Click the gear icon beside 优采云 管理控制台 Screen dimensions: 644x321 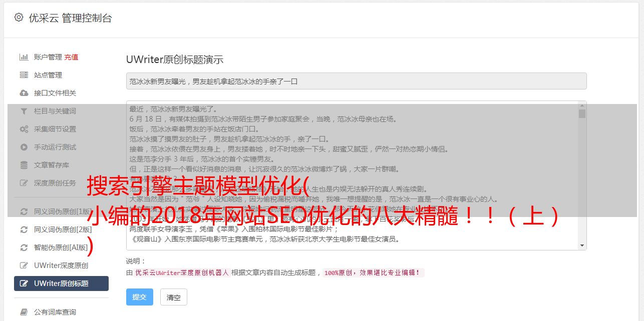19,17
